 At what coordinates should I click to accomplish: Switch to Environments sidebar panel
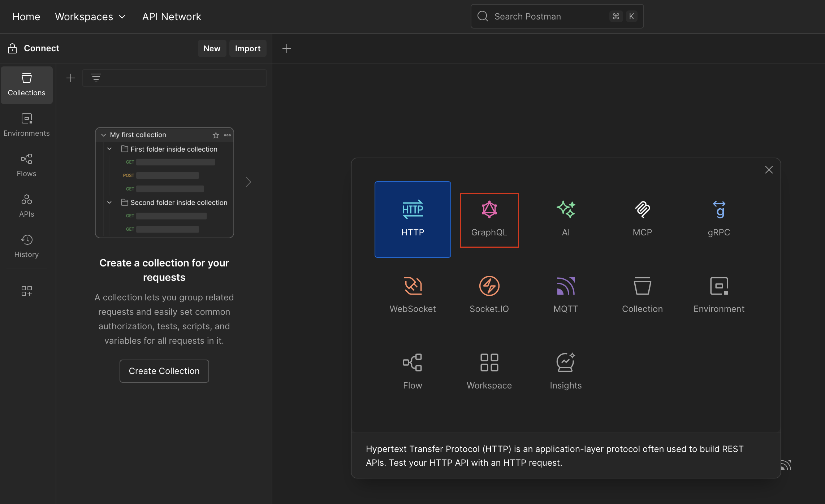click(x=27, y=125)
